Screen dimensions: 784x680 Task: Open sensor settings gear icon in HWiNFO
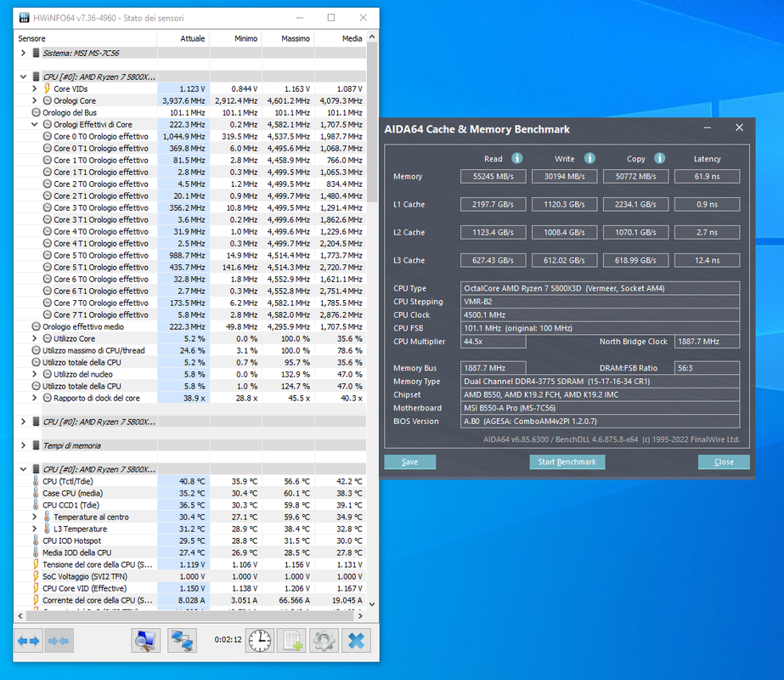[x=324, y=640]
